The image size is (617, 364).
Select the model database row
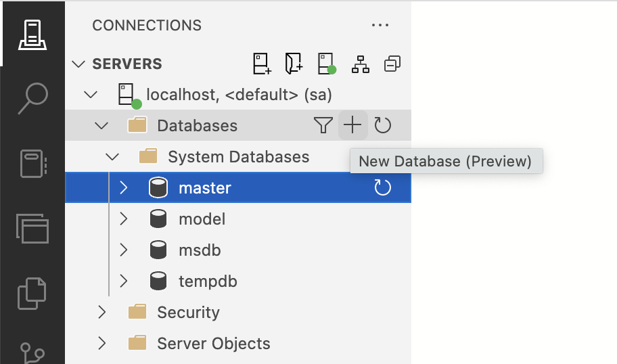pos(238,219)
